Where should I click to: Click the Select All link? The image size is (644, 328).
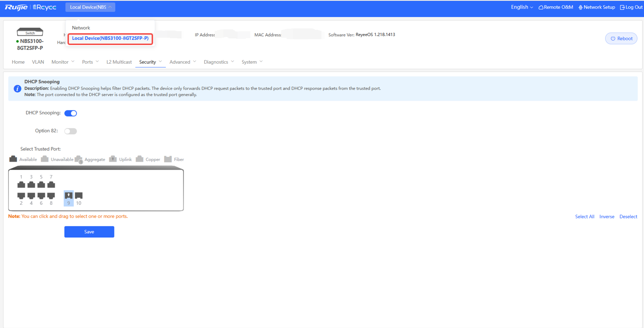(584, 217)
